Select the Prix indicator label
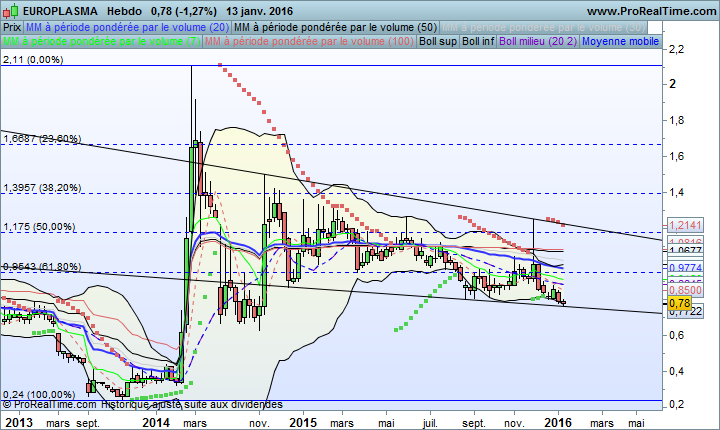 pos(12,28)
